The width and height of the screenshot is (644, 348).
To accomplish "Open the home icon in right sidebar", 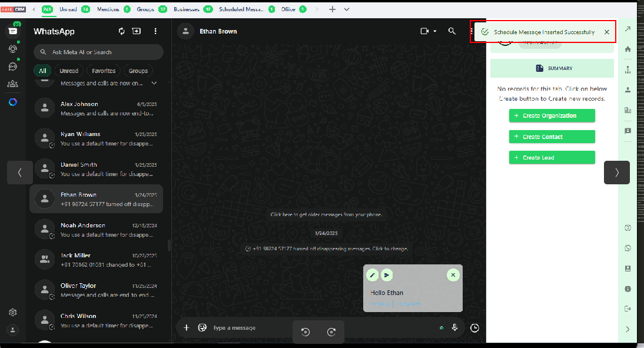I will (x=628, y=49).
